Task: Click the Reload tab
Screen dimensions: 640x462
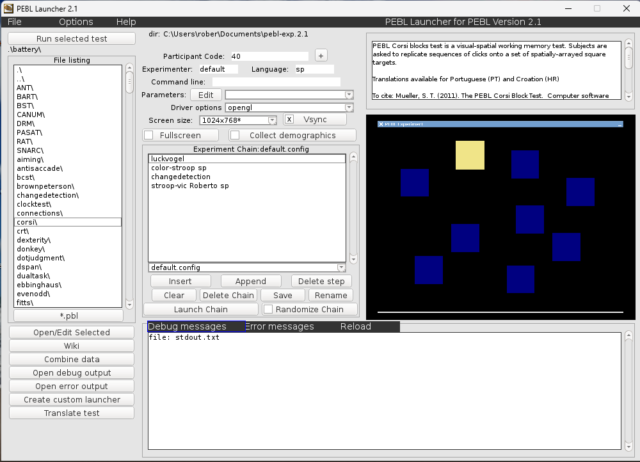Action: tap(356, 327)
